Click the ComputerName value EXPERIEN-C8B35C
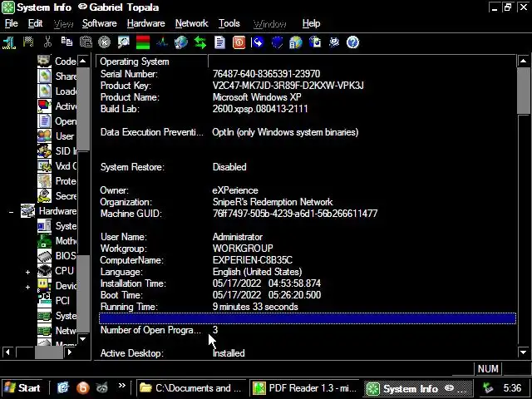The width and height of the screenshot is (532, 399). click(253, 260)
